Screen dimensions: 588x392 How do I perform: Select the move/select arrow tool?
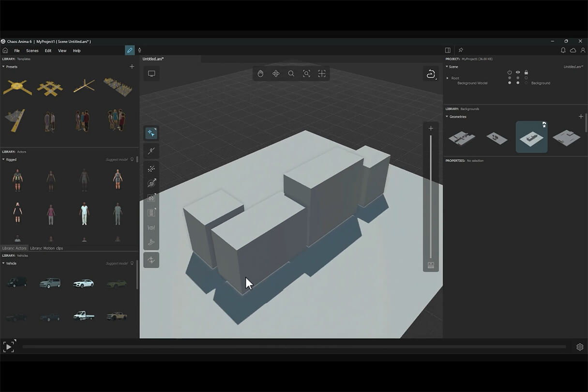point(151,133)
